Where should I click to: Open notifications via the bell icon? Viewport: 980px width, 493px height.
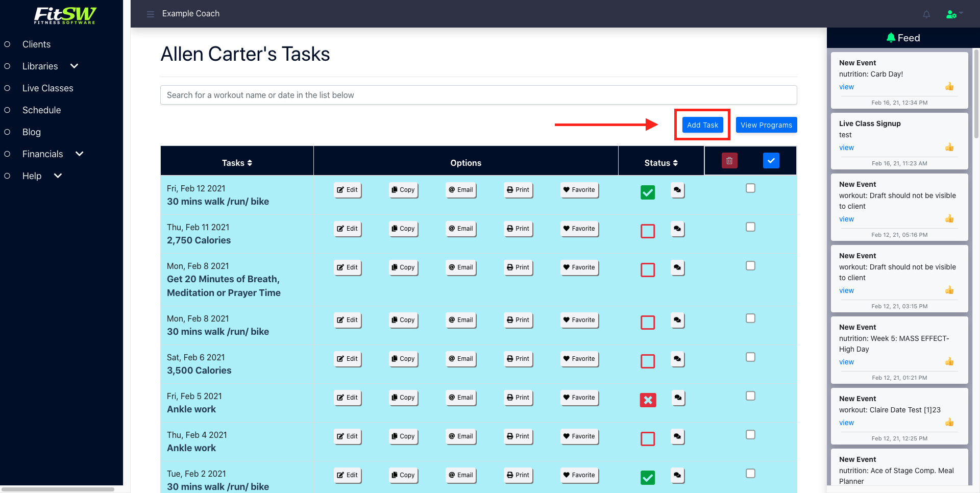(926, 14)
